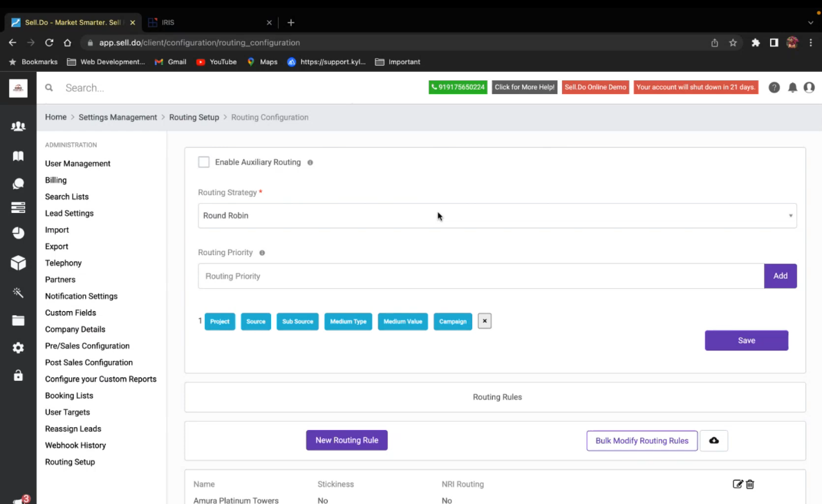
Task: Focus the Routing Priority input field
Action: pos(480,276)
